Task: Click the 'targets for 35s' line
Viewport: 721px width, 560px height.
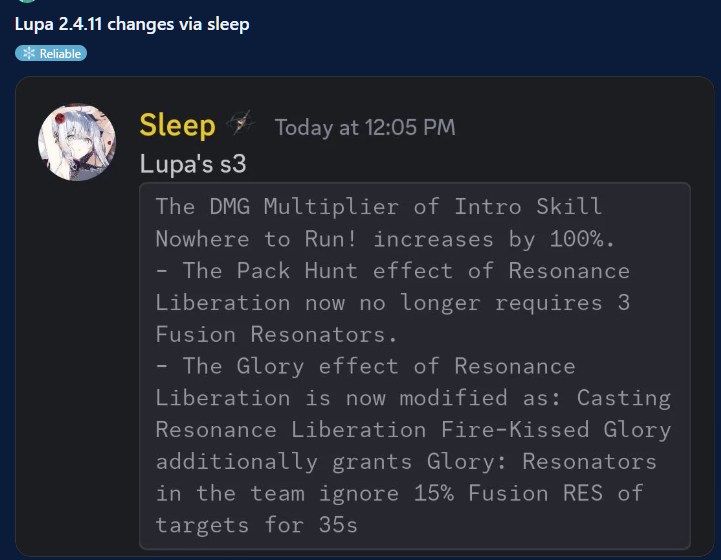Action: 257,525
